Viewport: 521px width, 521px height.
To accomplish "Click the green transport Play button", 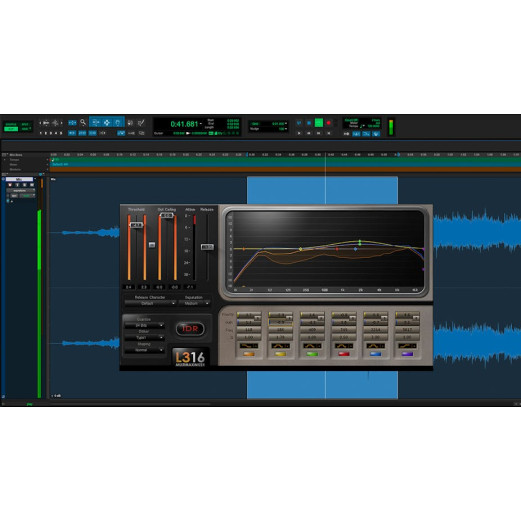I will pos(319,123).
